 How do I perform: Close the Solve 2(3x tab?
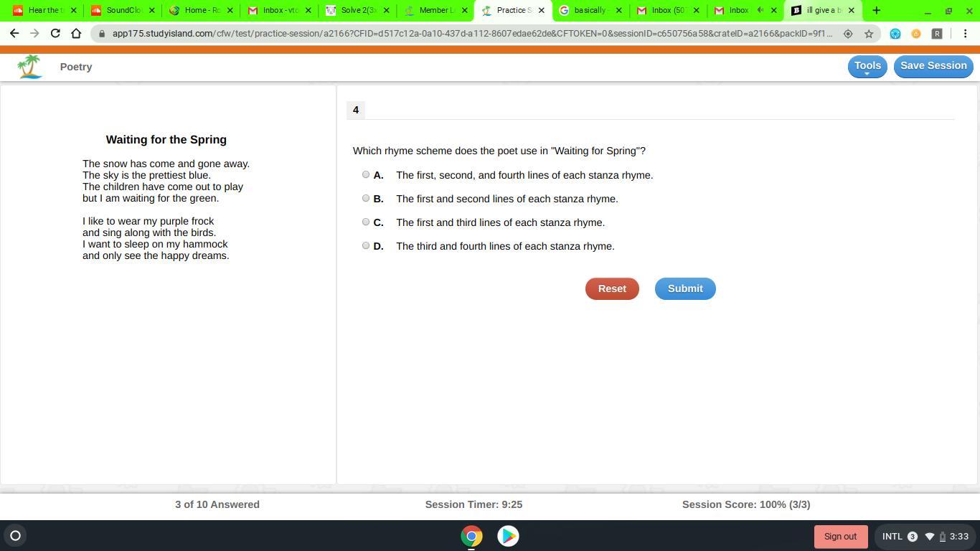tap(386, 10)
